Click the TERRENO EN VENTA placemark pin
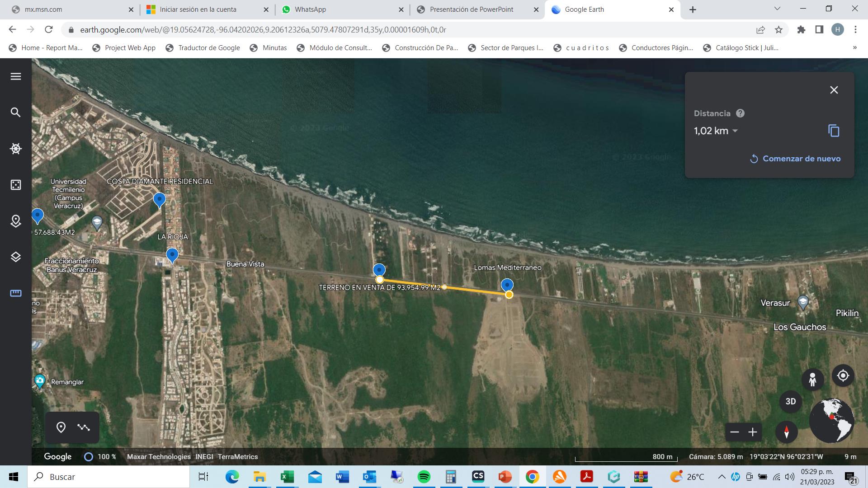The width and height of the screenshot is (868, 488). coord(379,270)
